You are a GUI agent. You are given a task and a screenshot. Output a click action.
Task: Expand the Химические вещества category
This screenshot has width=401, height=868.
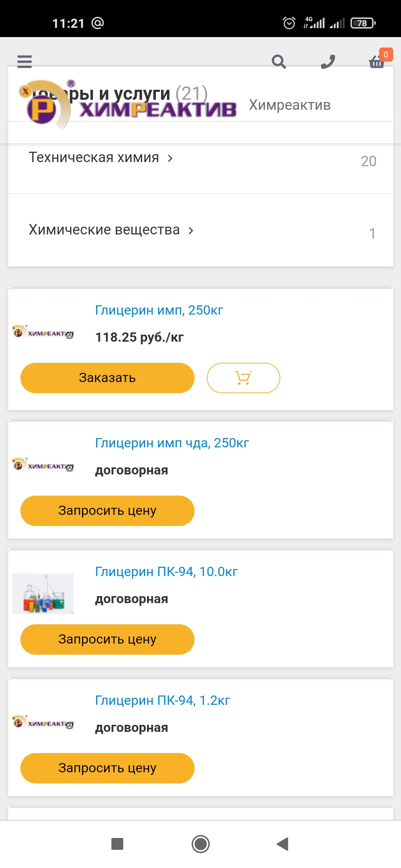(111, 230)
